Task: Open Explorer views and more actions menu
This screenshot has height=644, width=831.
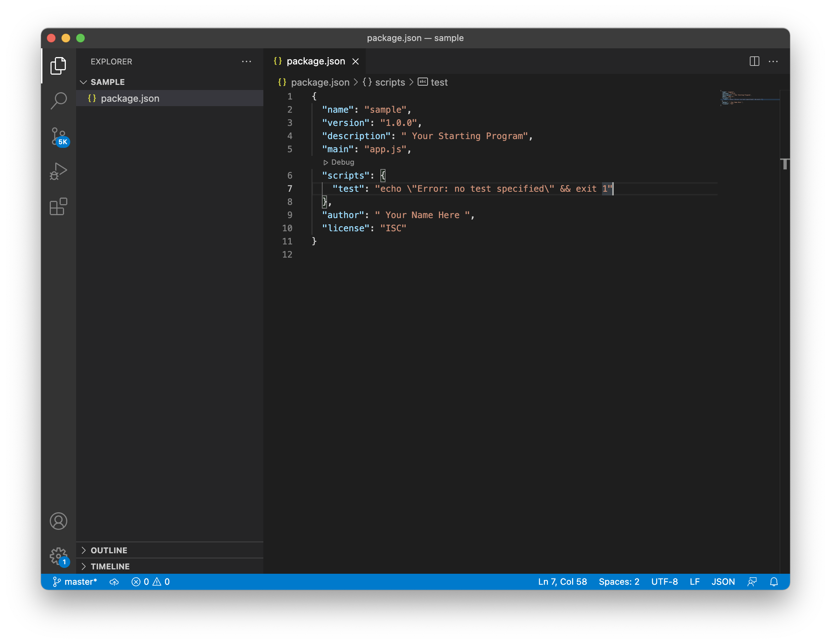Action: (x=247, y=62)
